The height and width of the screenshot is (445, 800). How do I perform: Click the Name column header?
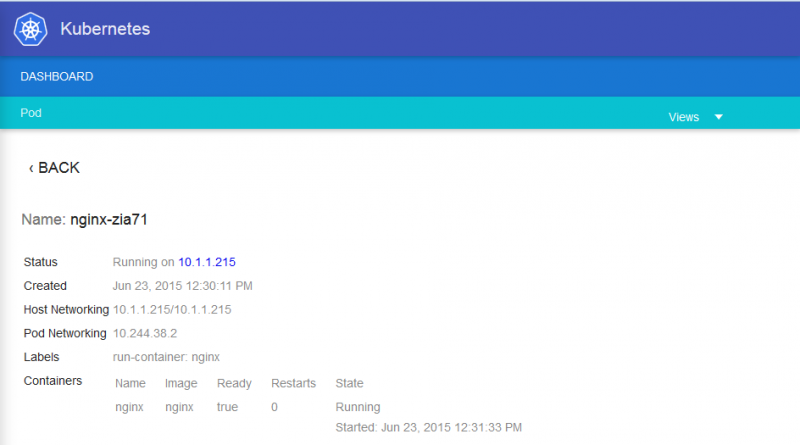coord(130,383)
